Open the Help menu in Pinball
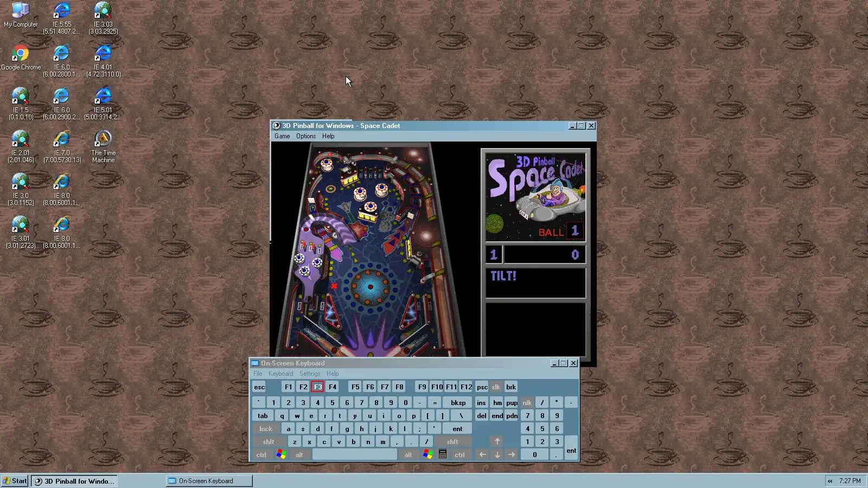Image resolution: width=868 pixels, height=488 pixels. click(x=328, y=136)
